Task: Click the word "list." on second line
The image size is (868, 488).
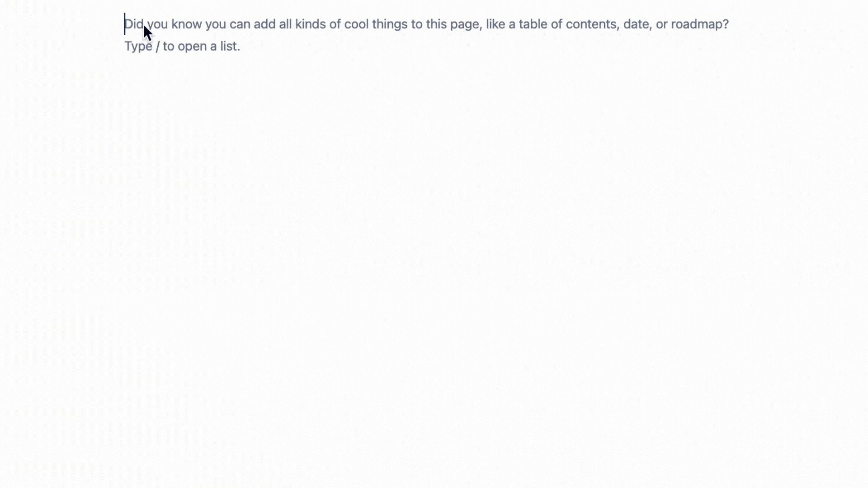Action: 230,46
